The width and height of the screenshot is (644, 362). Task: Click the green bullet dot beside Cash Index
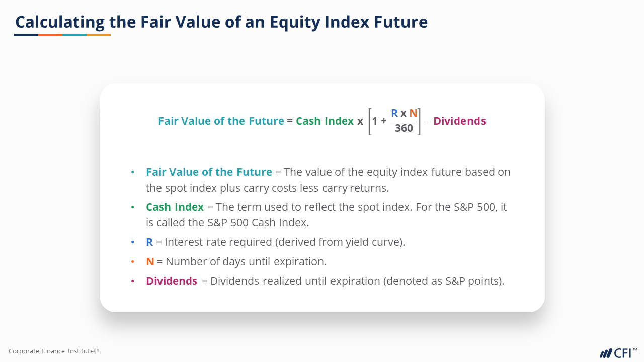pos(133,207)
